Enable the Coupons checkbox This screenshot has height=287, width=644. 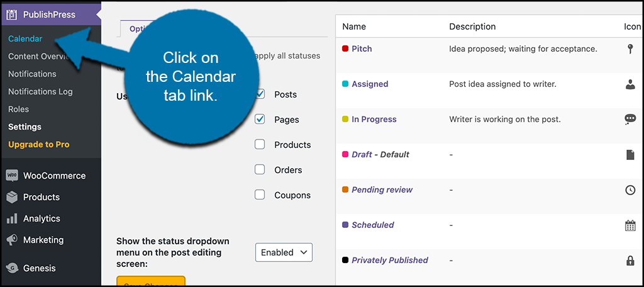[x=260, y=195]
